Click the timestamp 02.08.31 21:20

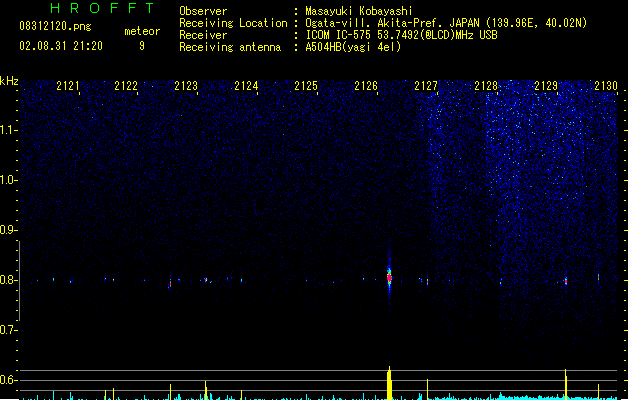pyautogui.click(x=61, y=46)
